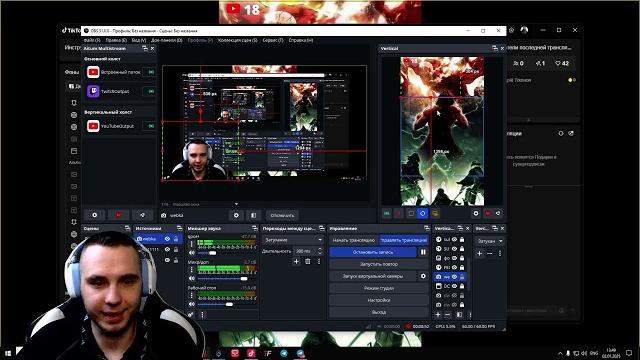Screen dimensions: 640x360
Task: Toggle visibility of second source row
Action: point(167,249)
